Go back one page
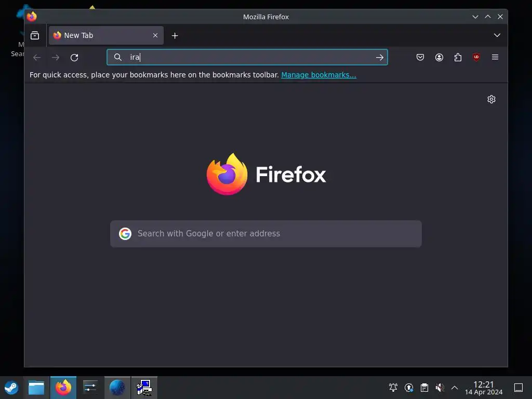532x399 pixels. 37,57
